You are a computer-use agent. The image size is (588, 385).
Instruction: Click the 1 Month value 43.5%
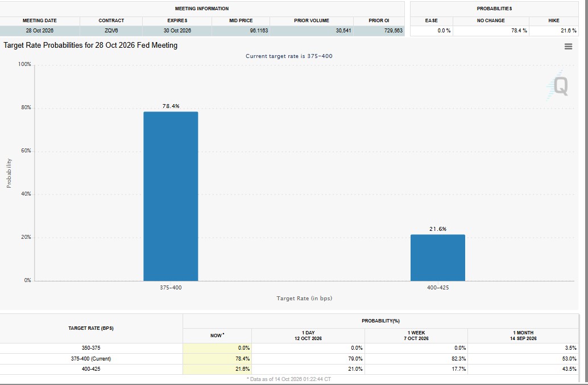coord(569,369)
